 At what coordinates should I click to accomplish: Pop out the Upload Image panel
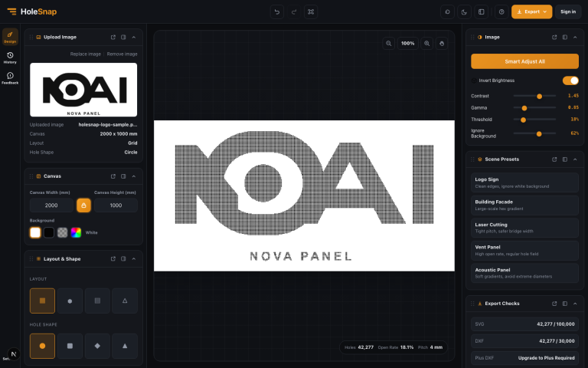(113, 37)
